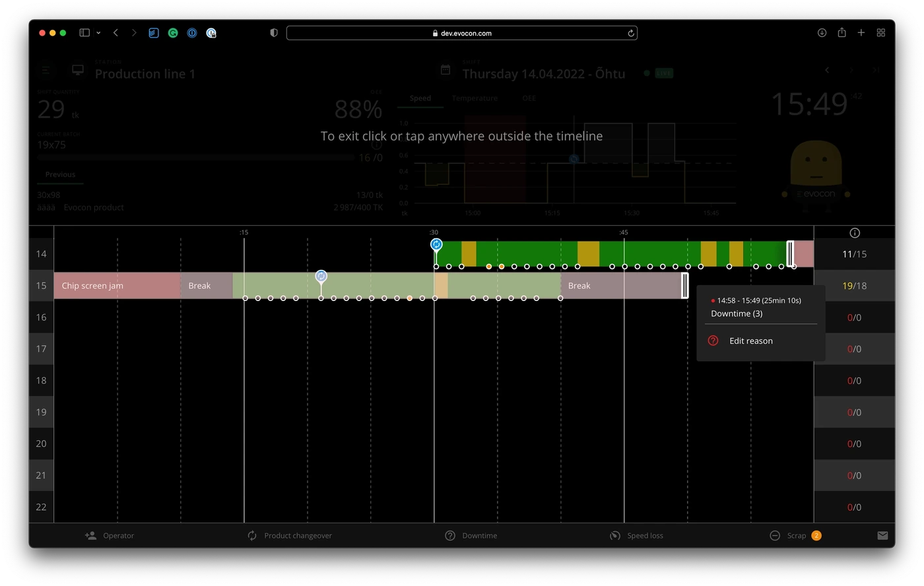Screen dimensions: 924x586
Task: Click the 0/0 count for hour 22
Action: [x=855, y=507]
